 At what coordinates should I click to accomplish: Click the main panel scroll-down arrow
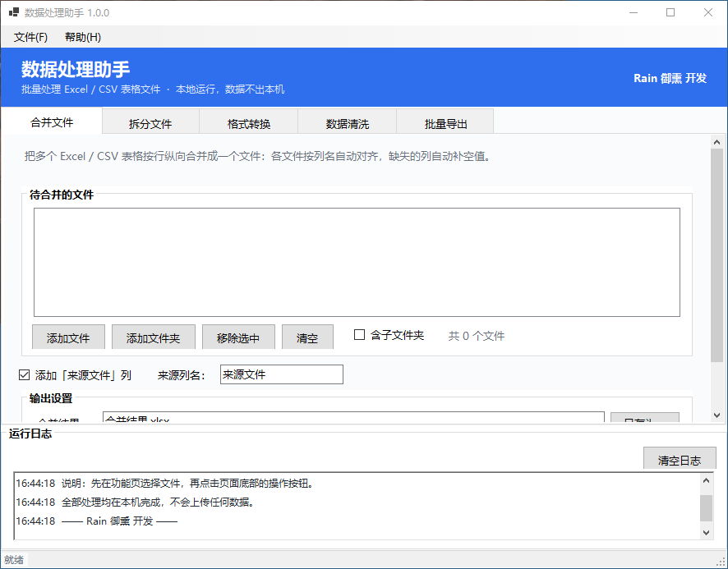pos(716,415)
